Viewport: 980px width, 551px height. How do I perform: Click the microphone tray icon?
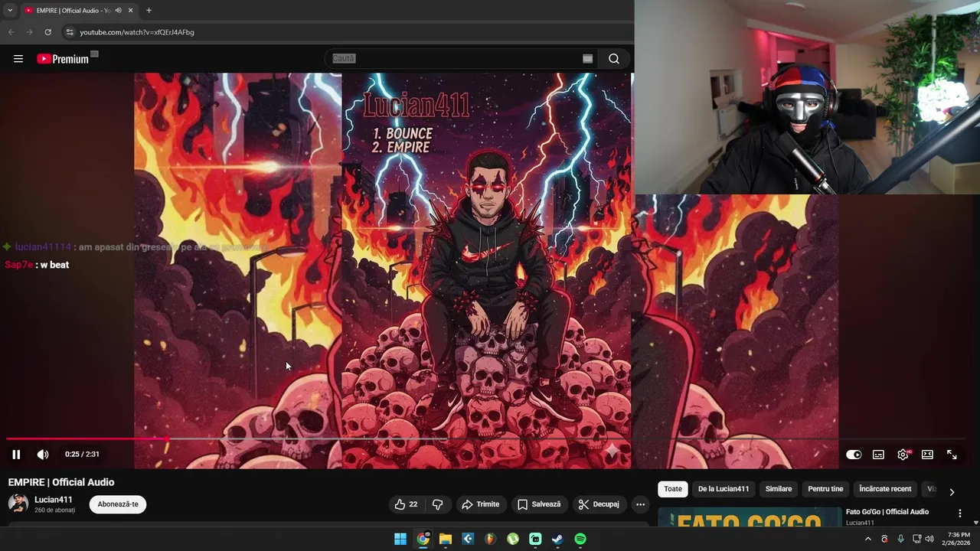900,540
